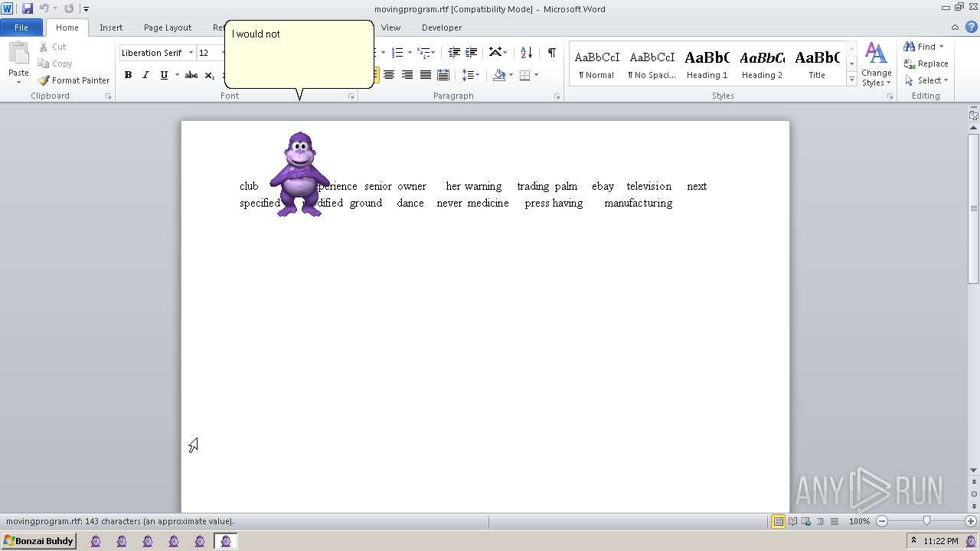Screen dimensions: 980x551
Task: Apply the Heading 1 style
Action: coord(707,64)
